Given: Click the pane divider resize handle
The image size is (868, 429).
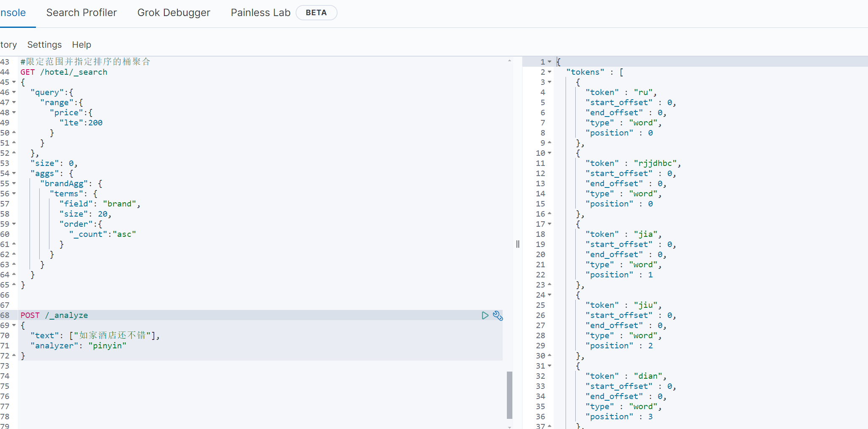Looking at the screenshot, I should [x=517, y=244].
